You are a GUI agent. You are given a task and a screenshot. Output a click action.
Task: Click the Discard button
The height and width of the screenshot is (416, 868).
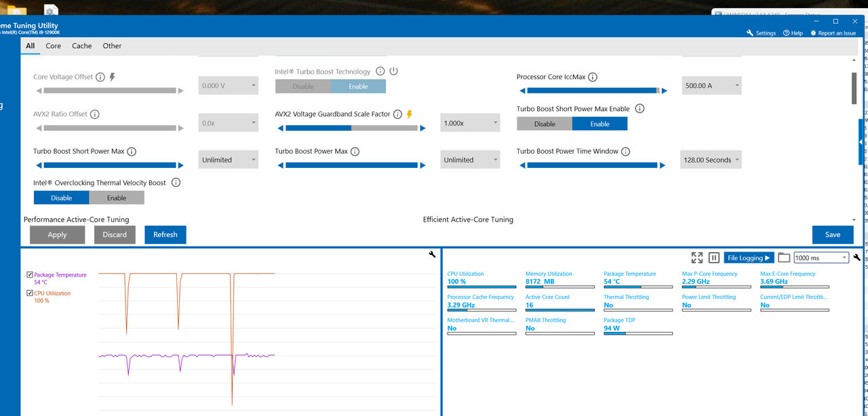[x=115, y=234]
